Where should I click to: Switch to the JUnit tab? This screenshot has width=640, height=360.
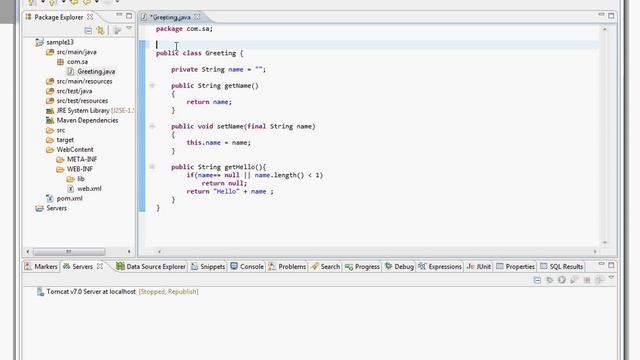pos(479,267)
